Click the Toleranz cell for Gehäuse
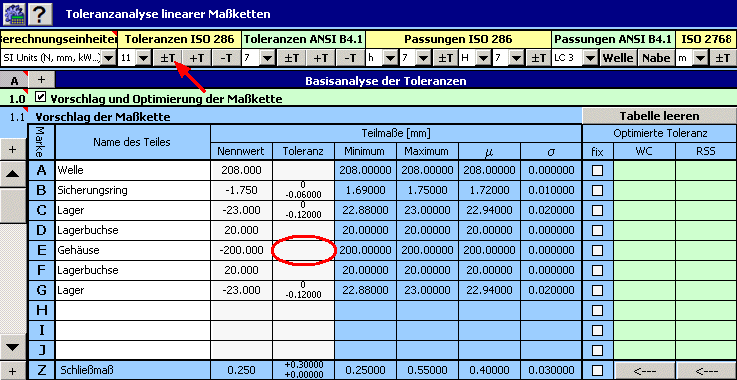This screenshot has height=380, width=737. 304,251
